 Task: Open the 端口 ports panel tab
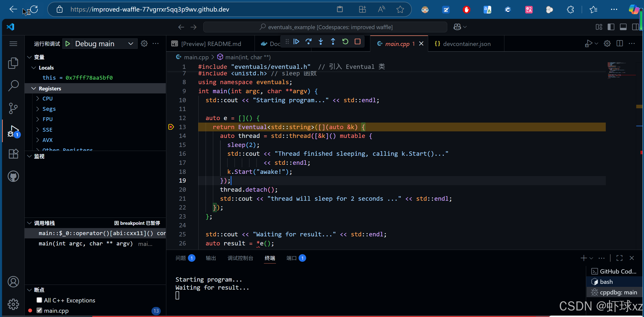coord(296,258)
